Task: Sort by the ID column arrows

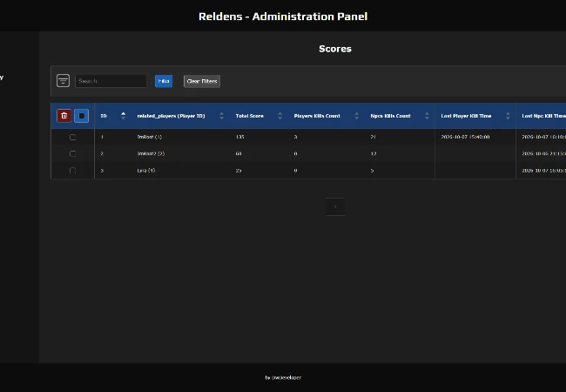Action: pos(123,116)
